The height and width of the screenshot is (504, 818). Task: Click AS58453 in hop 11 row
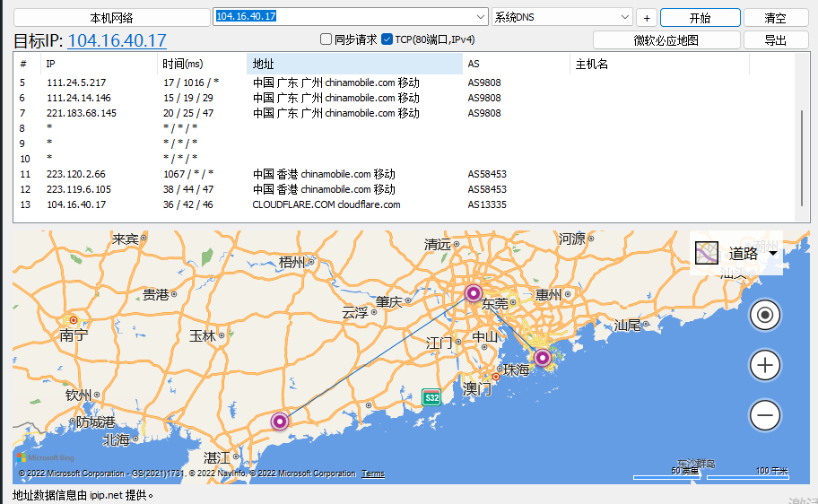coord(487,174)
